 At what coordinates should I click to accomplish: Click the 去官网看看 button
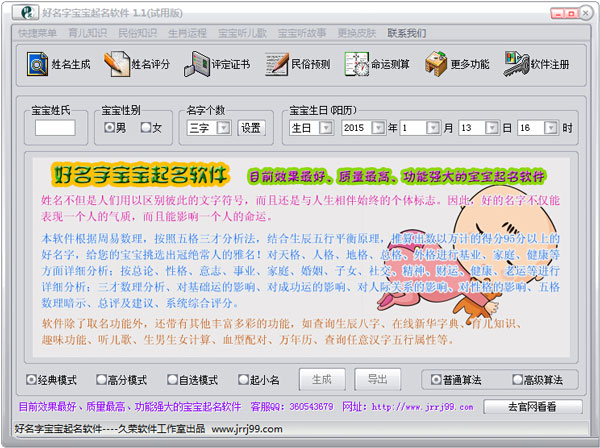click(x=532, y=407)
